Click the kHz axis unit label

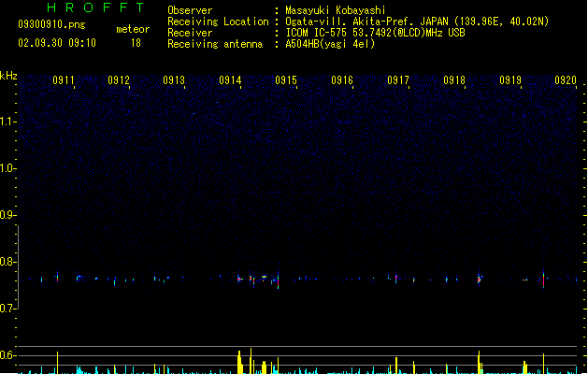coord(8,76)
